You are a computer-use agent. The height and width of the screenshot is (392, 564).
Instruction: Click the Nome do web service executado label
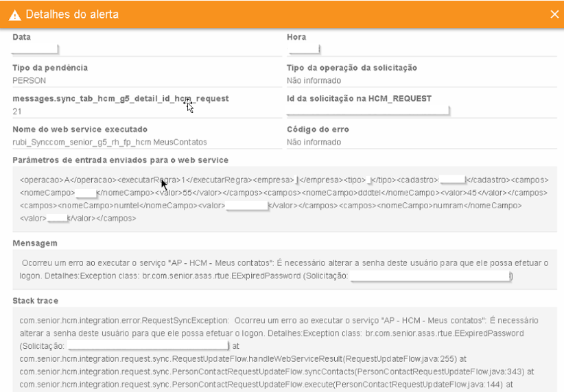click(80, 130)
